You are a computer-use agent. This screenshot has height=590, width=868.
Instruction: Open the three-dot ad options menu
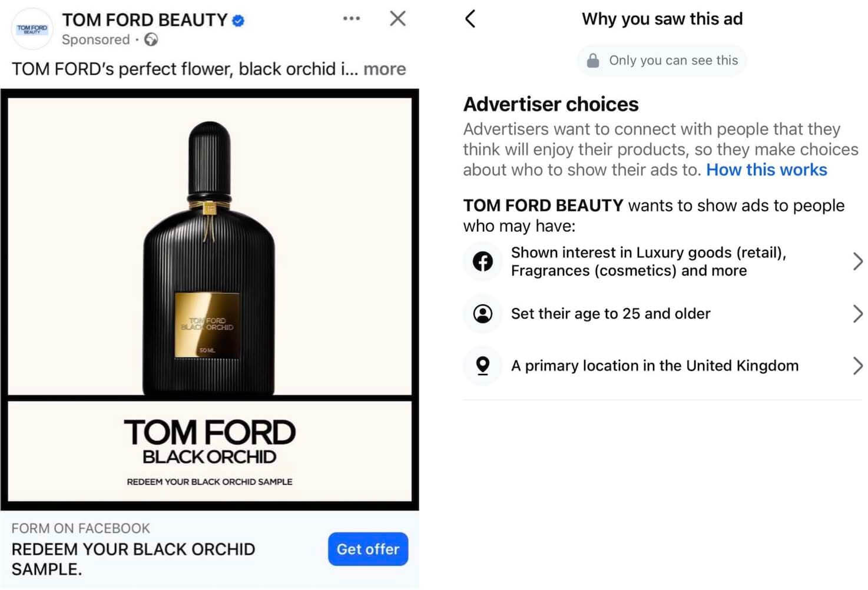pos(351,18)
